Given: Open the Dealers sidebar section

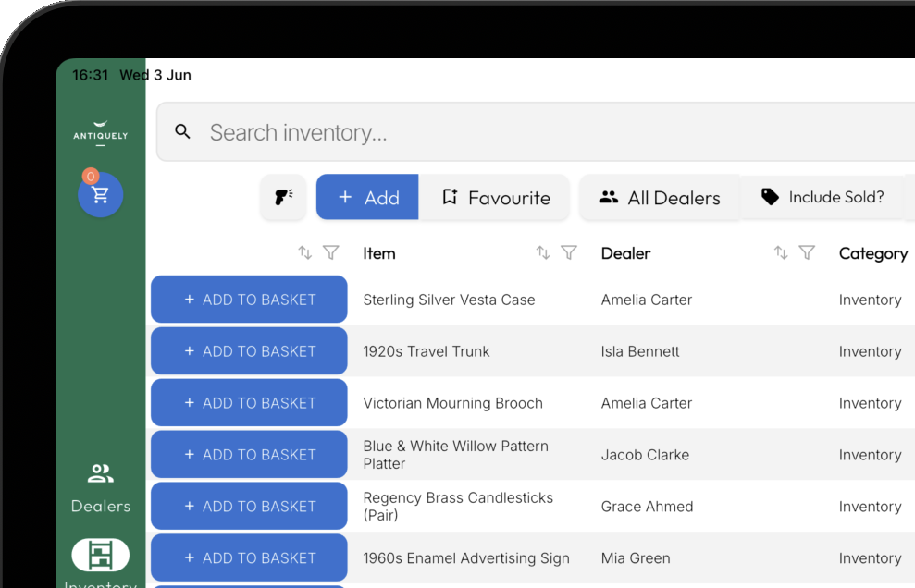Looking at the screenshot, I should click(x=100, y=488).
